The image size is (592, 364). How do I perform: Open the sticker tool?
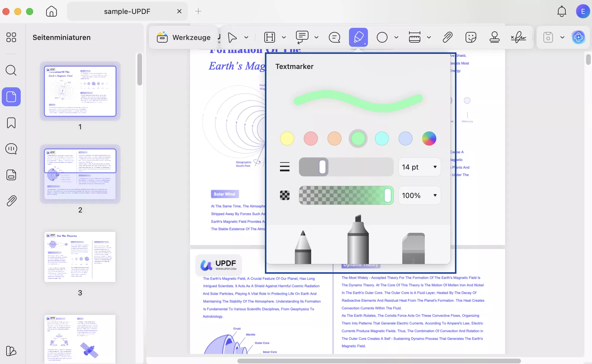click(x=471, y=37)
